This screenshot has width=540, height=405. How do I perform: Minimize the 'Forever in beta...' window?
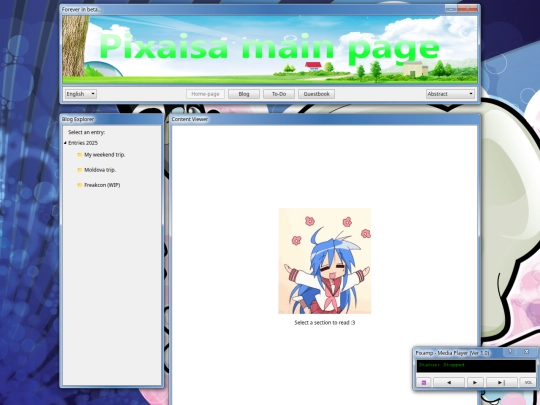[451, 8]
